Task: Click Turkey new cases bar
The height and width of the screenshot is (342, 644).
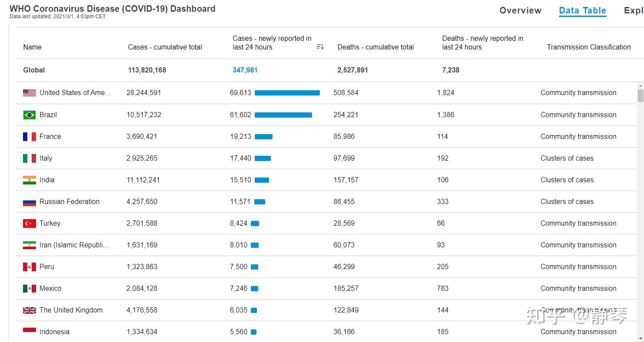Action: pos(255,224)
